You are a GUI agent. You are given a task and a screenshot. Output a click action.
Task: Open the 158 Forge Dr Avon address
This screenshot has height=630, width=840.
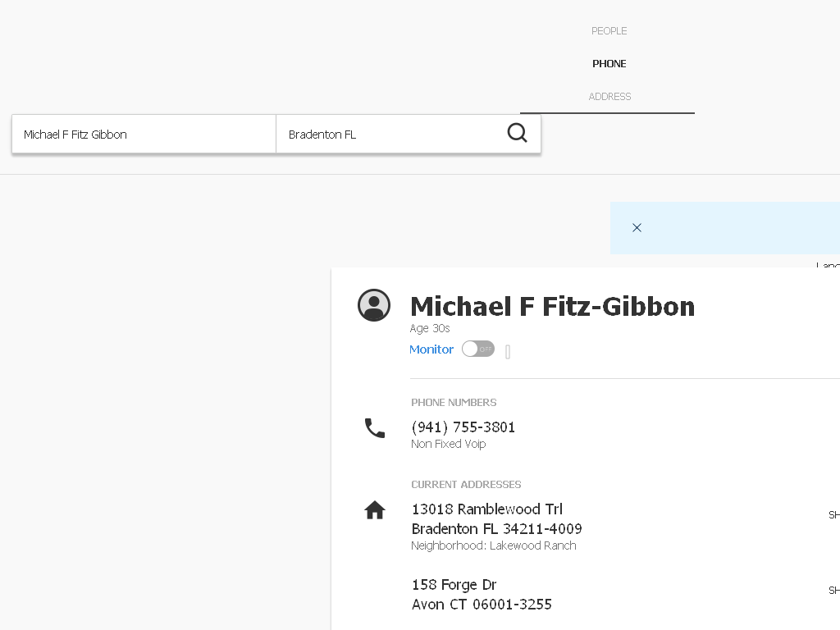pyautogui.click(x=482, y=594)
